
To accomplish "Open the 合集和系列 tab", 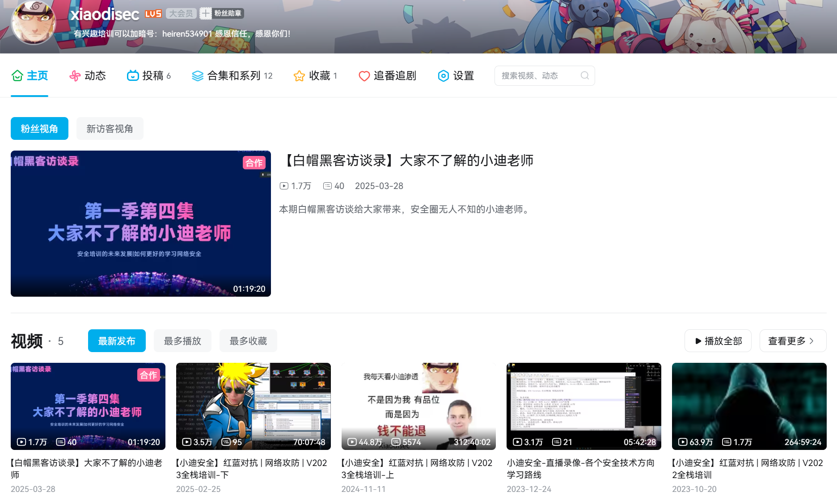I will [232, 76].
